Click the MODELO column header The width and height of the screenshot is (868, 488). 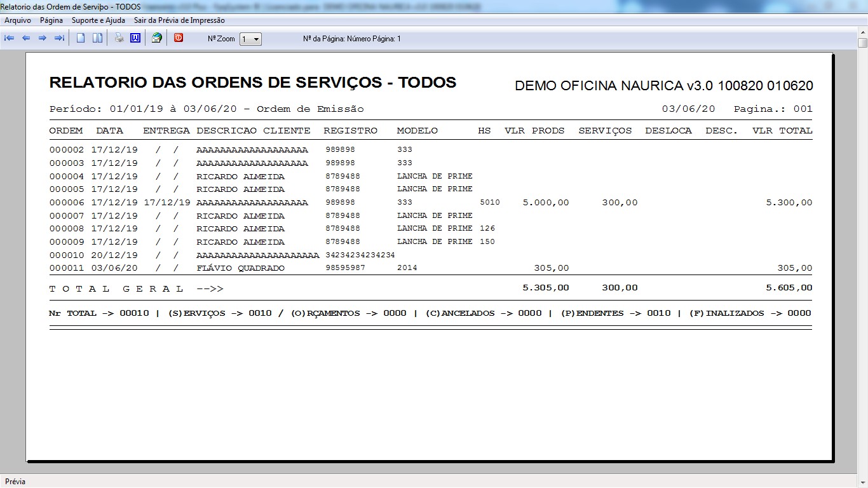[417, 130]
